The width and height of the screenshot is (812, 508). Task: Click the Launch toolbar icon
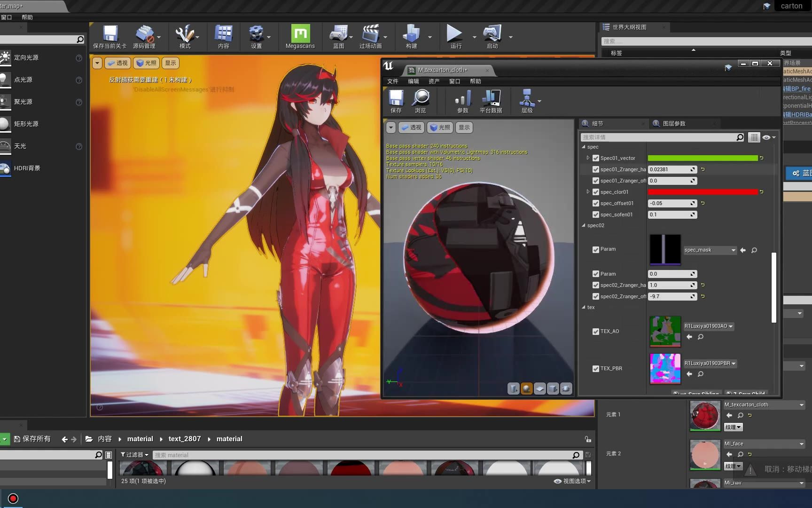(x=492, y=37)
